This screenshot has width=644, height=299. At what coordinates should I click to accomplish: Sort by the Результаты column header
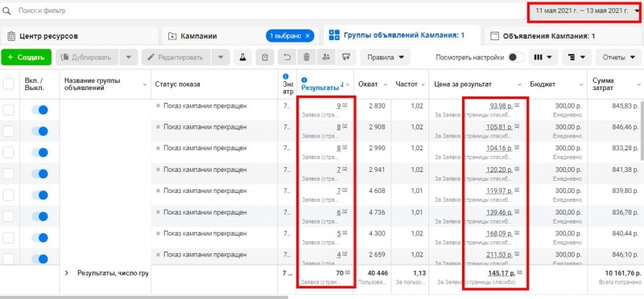click(x=320, y=88)
